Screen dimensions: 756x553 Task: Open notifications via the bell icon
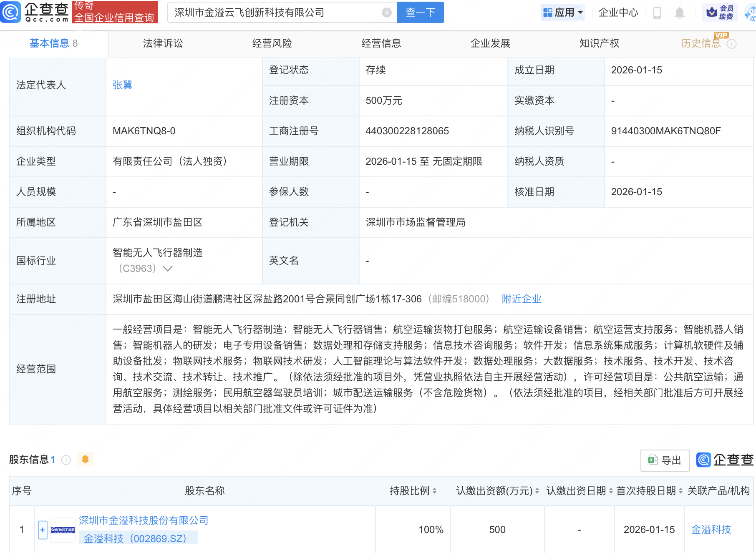click(x=679, y=12)
